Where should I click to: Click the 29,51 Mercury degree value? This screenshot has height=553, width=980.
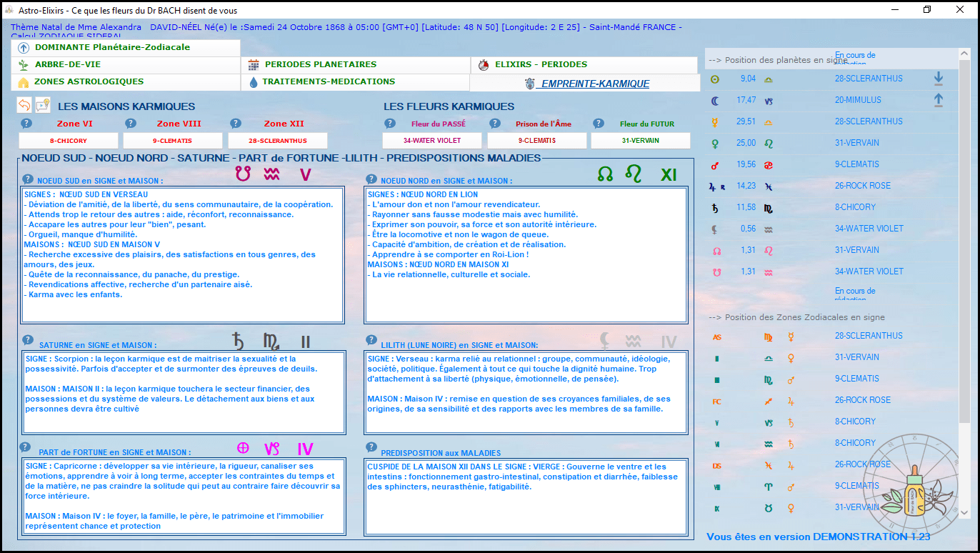pyautogui.click(x=746, y=121)
